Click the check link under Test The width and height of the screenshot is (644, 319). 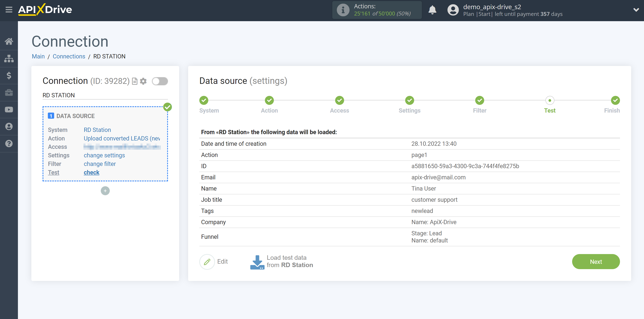[91, 172]
